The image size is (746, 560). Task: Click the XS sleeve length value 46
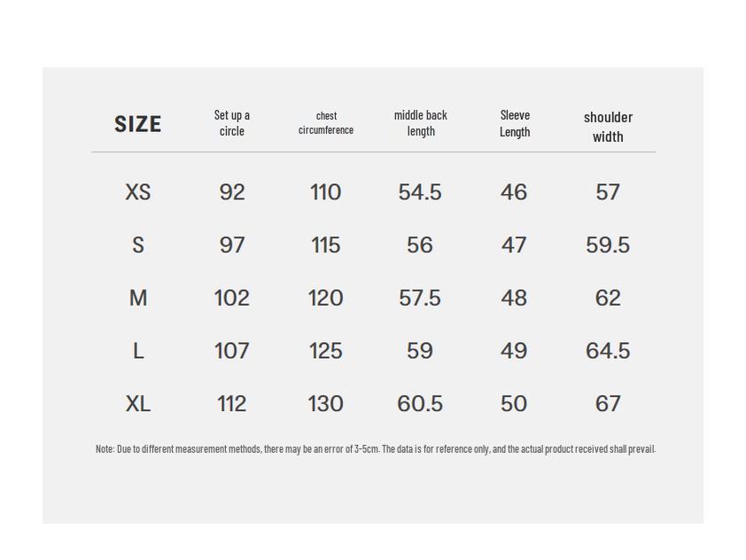pos(514,192)
